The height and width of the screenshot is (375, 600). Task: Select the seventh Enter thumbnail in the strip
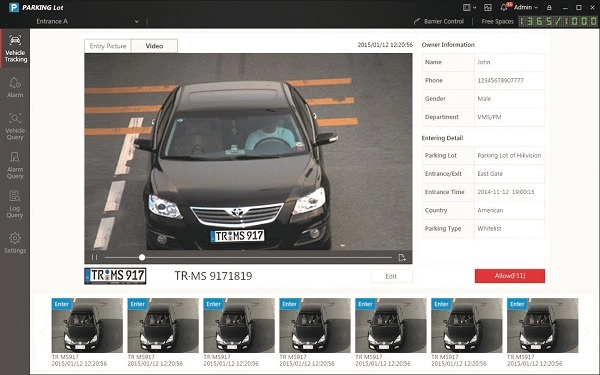[542, 325]
